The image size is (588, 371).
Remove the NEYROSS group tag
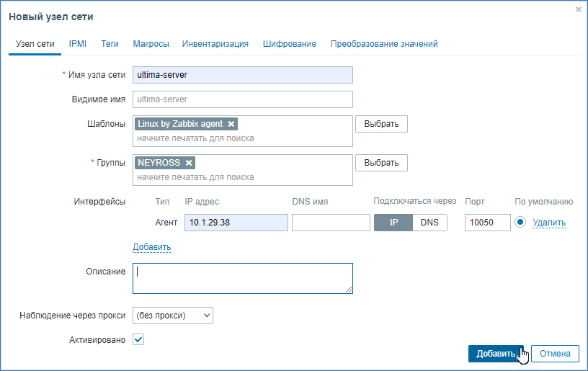click(189, 163)
